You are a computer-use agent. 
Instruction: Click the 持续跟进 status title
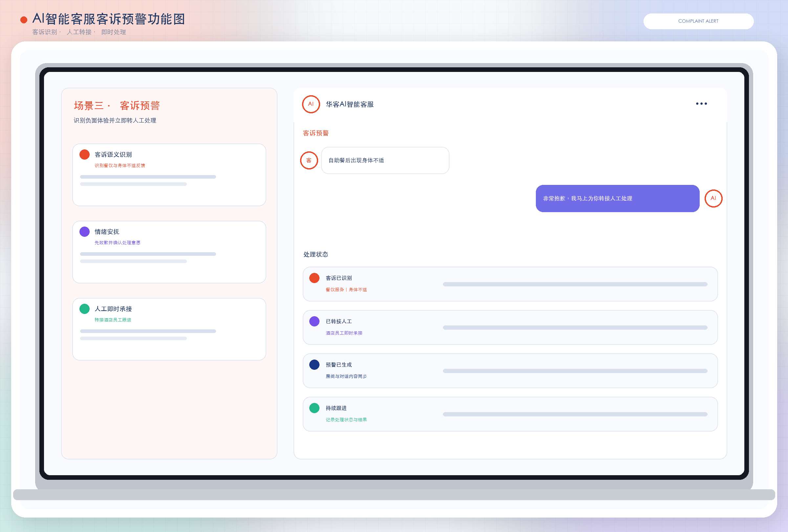(336, 408)
